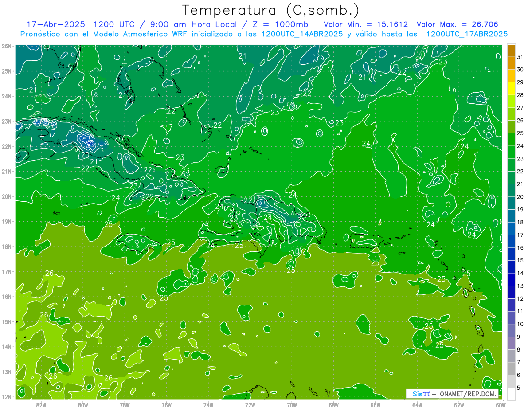This screenshot has height=411, width=532.
Task: Click the color bar label 29
Action: tap(520, 82)
